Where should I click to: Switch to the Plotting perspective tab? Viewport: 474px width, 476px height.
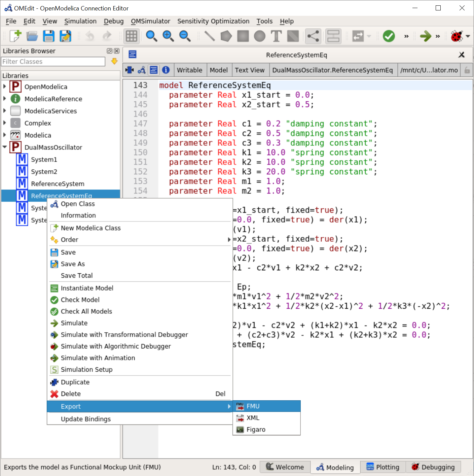[382, 467]
